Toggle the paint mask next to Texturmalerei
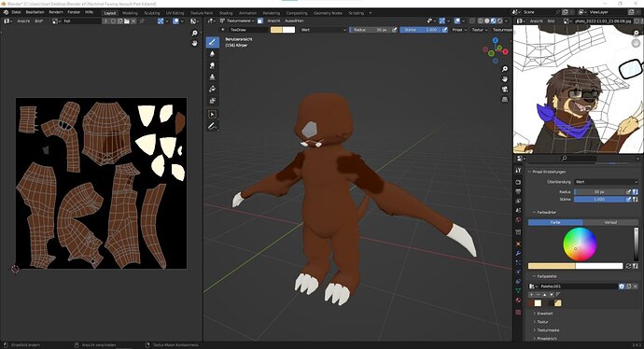Image resolution: width=644 pixels, height=349 pixels. coord(260,21)
